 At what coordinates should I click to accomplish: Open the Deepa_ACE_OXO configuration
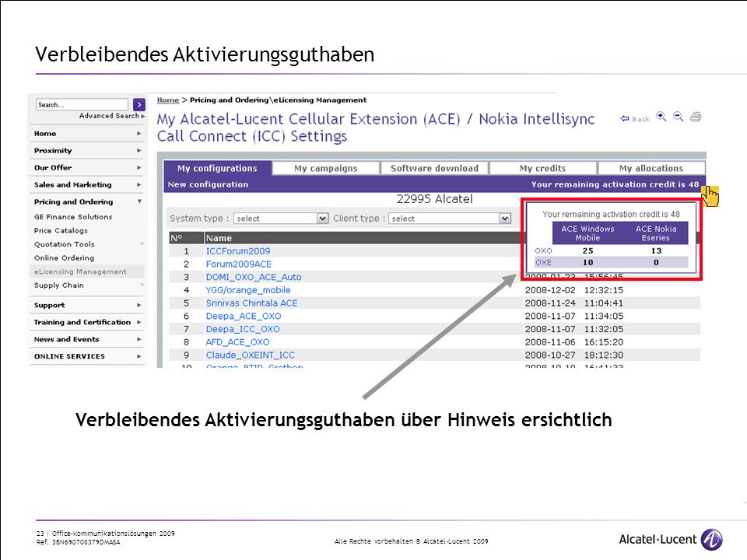(244, 317)
